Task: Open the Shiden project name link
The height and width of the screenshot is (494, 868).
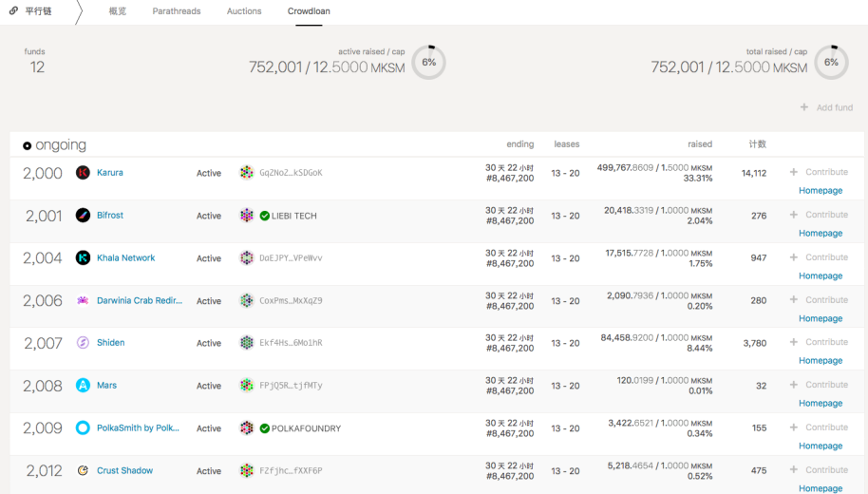Action: tap(111, 342)
